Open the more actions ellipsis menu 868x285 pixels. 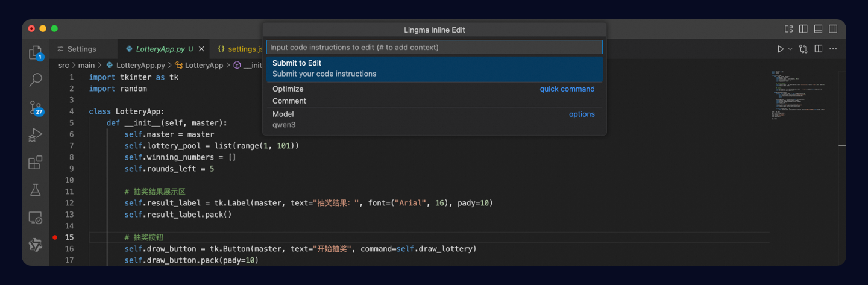(833, 49)
